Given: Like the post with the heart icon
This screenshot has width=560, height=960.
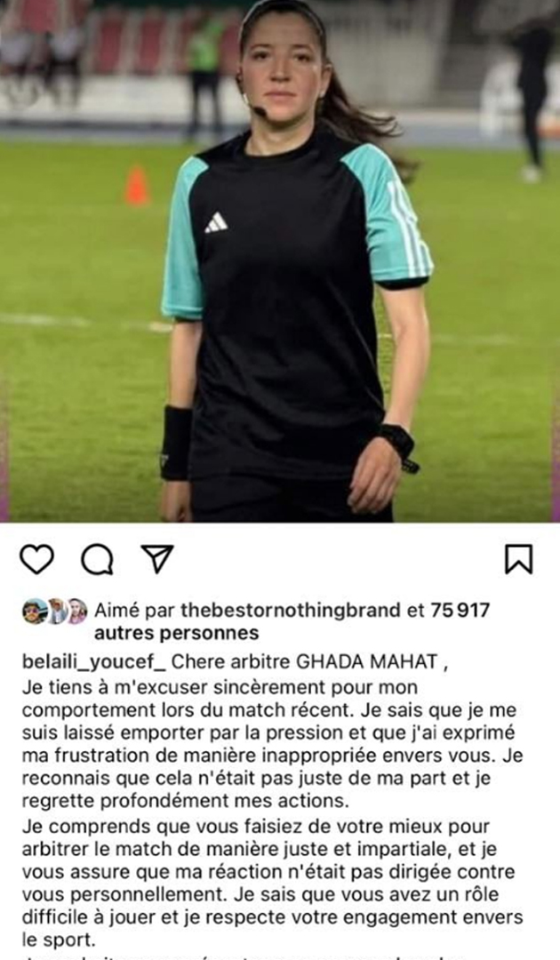Looking at the screenshot, I should point(36,559).
